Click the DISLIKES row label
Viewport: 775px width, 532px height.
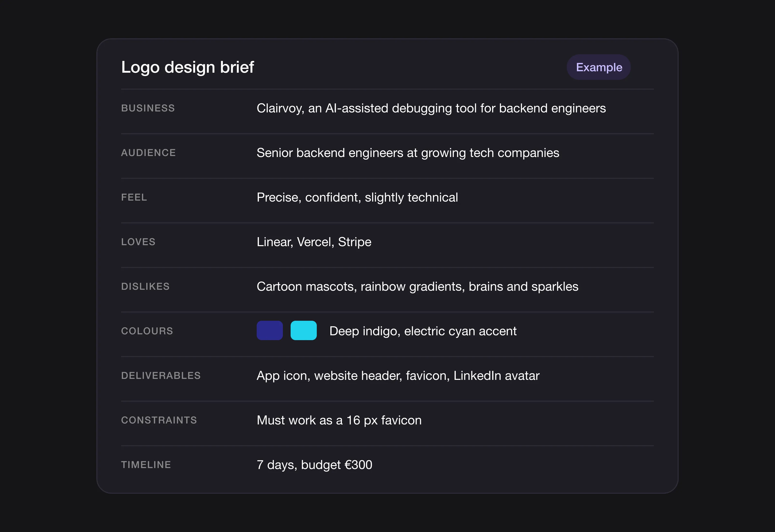pos(145,287)
